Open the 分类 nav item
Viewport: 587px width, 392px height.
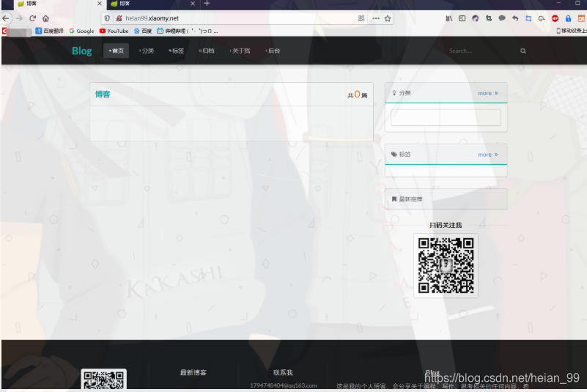click(x=147, y=51)
